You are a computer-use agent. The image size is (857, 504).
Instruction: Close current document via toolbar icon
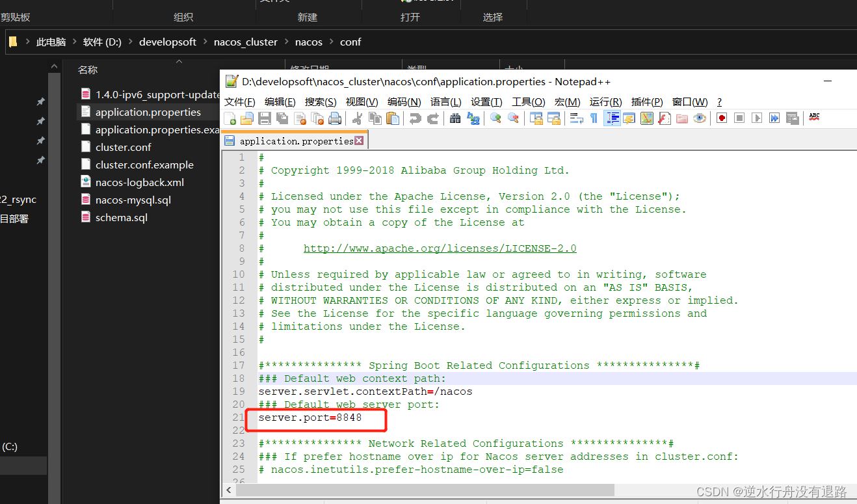(x=300, y=118)
